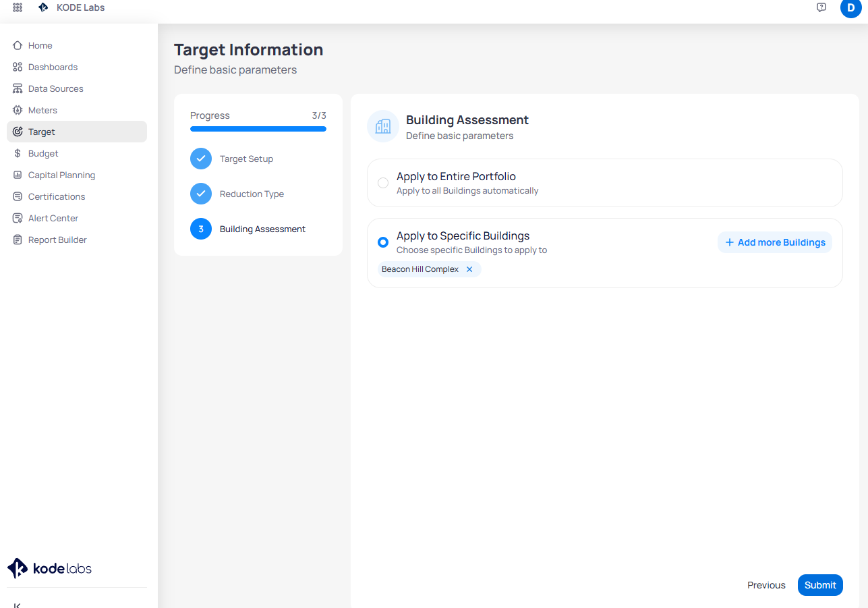Go to Data Sources page
868x608 pixels.
[77, 88]
